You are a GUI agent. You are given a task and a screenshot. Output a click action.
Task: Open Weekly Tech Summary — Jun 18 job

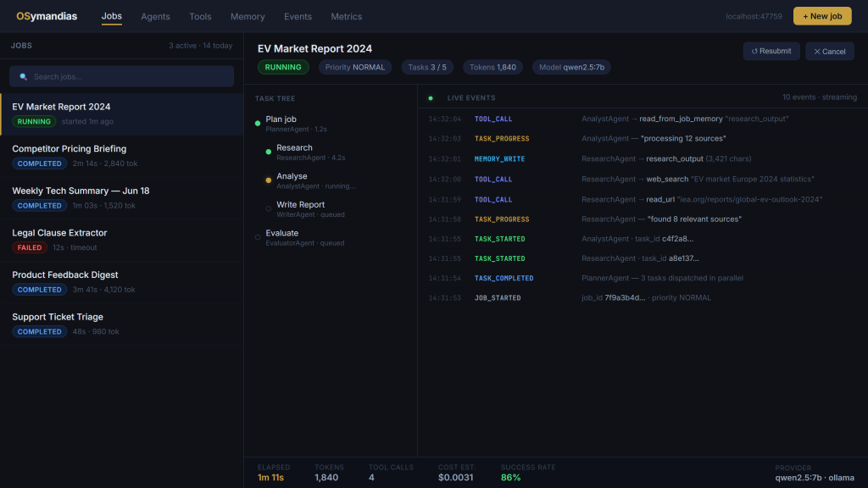pyautogui.click(x=122, y=198)
